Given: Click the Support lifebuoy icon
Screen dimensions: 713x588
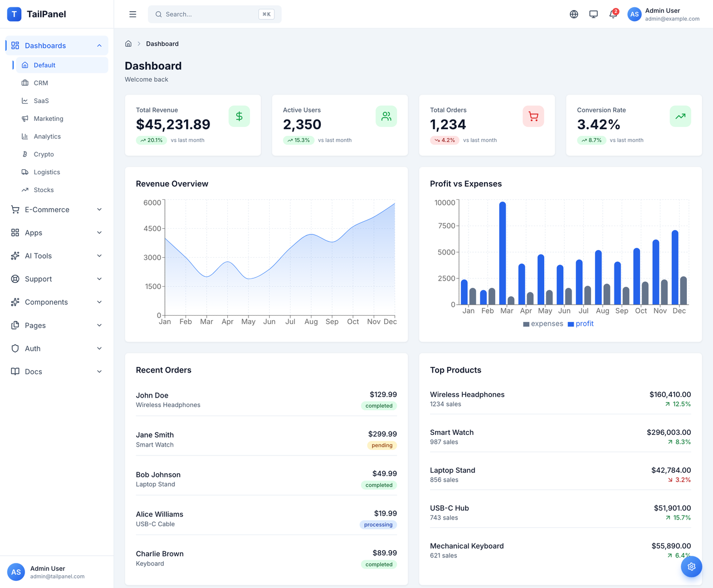Looking at the screenshot, I should [x=15, y=279].
